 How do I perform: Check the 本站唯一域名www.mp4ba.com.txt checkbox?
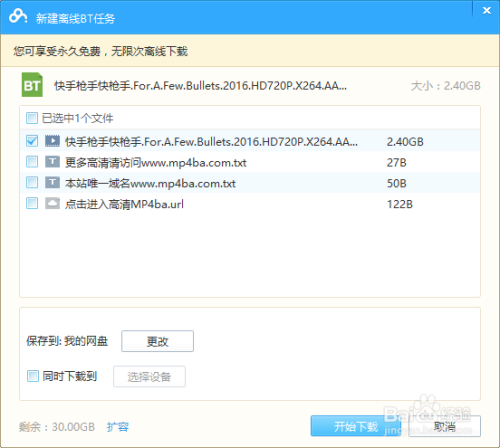click(x=32, y=183)
